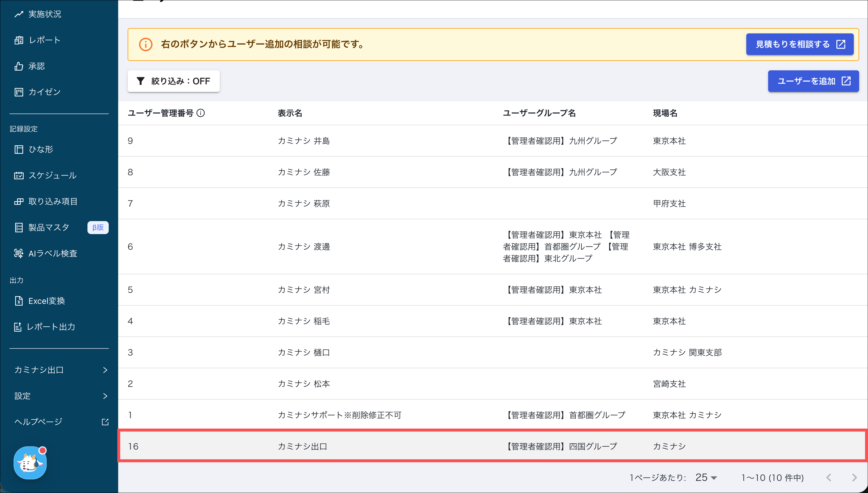Image resolution: width=868 pixels, height=493 pixels.
Task: Open Excel変換 output page
Action: click(46, 301)
